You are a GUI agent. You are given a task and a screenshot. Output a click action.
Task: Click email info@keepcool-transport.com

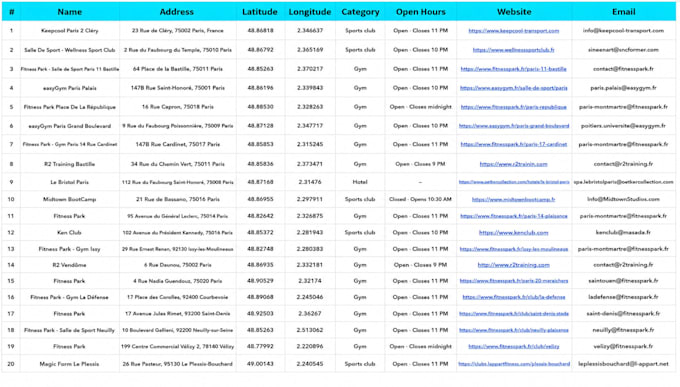coord(623,31)
